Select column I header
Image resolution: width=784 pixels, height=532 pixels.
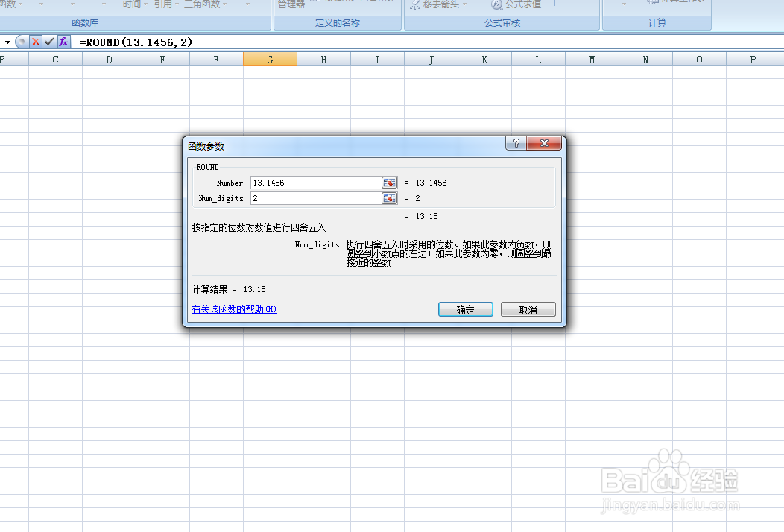tap(377, 60)
